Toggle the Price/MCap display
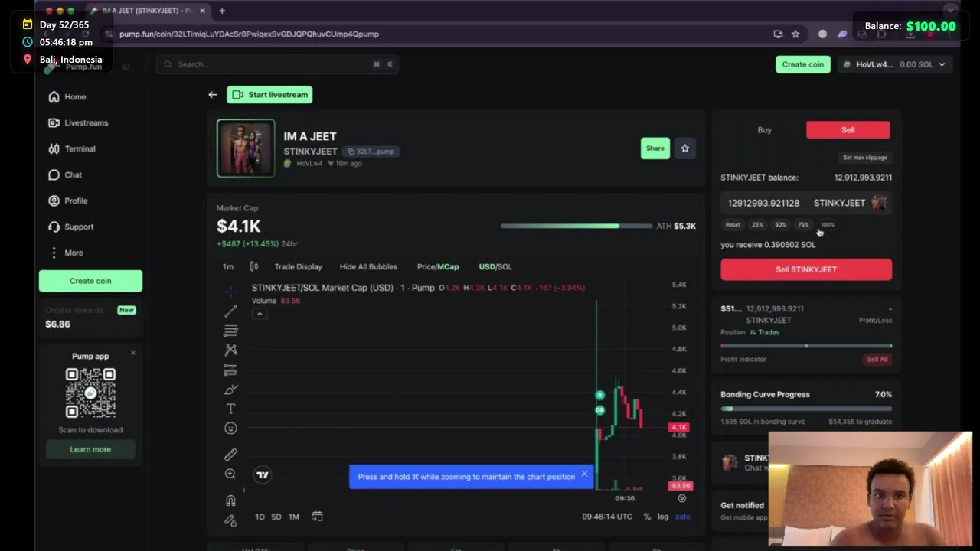980x551 pixels. pos(438,266)
